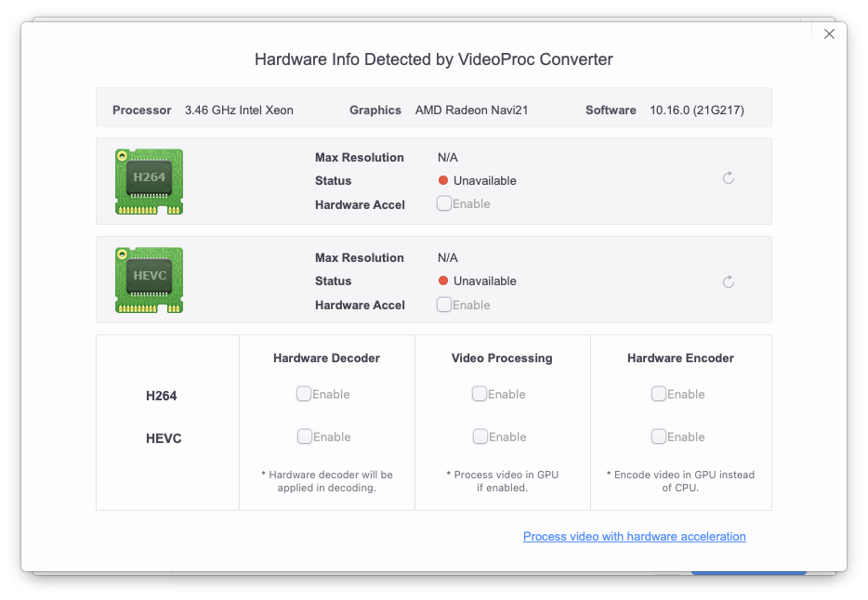Enable HEVC Video Processing checkbox

(x=480, y=437)
